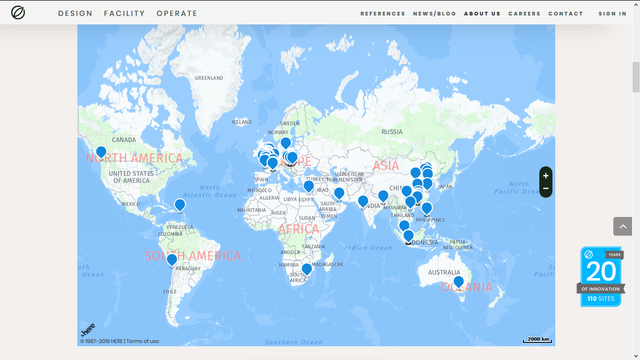640x360 pixels.
Task: Click the SIGN IN link
Action: point(612,13)
